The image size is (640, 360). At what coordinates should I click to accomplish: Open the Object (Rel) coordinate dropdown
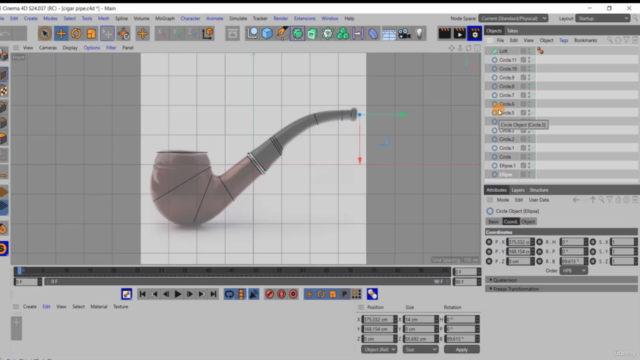pyautogui.click(x=379, y=349)
